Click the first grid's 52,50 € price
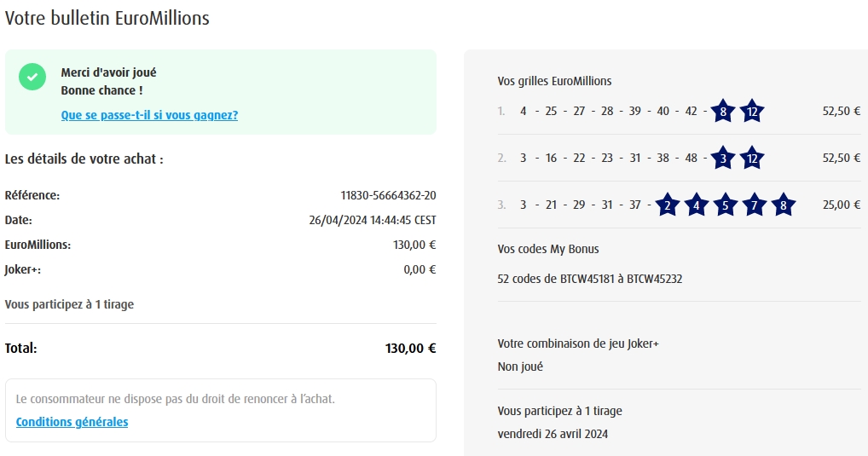Screen dimensions: 868x456 click(x=841, y=111)
